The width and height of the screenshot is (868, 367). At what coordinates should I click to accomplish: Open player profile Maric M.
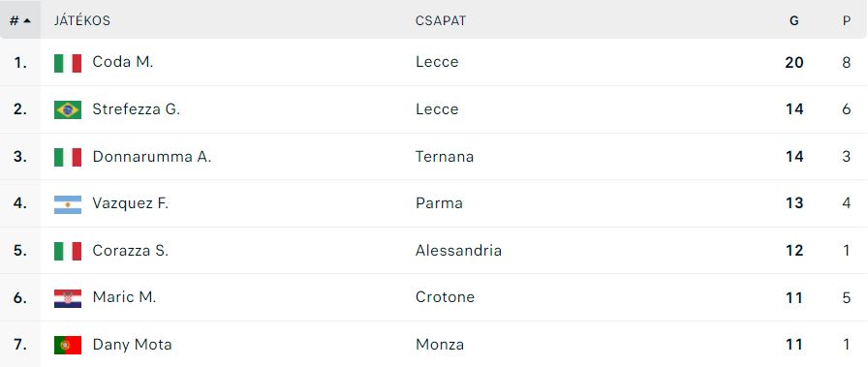[124, 297]
